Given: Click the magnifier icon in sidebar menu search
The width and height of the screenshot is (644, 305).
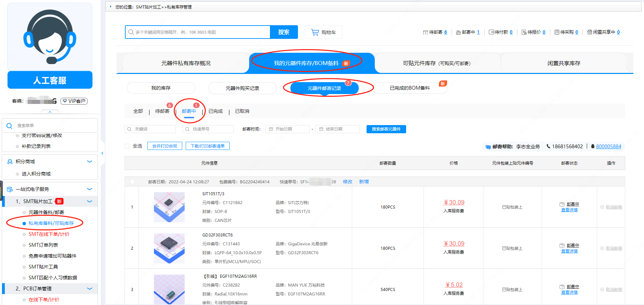Looking at the screenshot, I should 10,126.
